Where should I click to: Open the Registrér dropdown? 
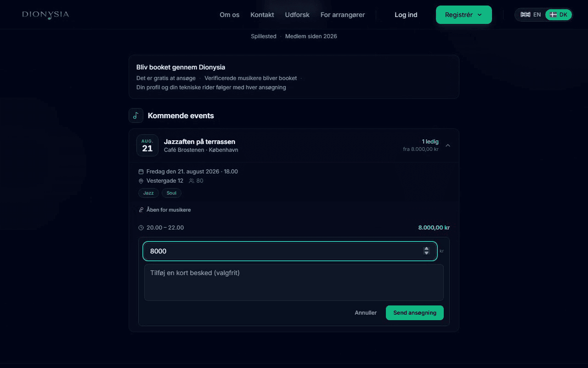coord(464,15)
